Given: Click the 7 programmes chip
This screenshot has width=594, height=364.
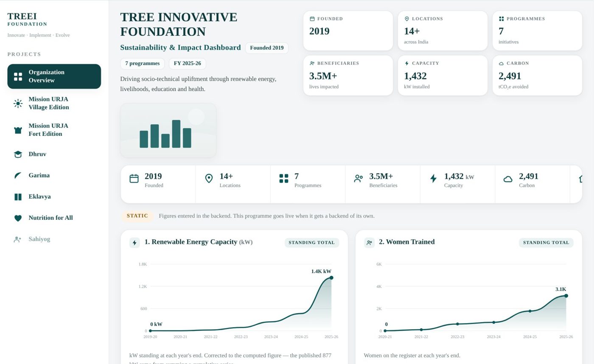Looking at the screenshot, I should [x=142, y=64].
